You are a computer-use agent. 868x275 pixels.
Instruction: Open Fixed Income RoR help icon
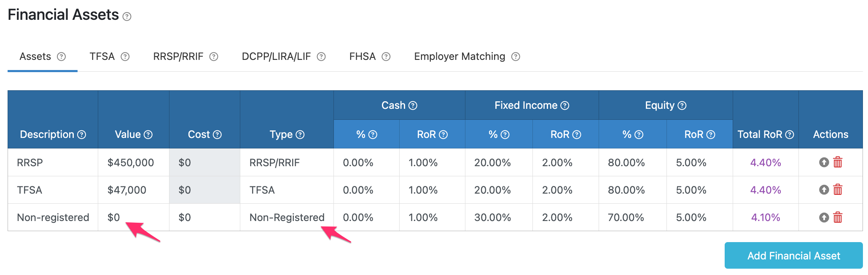coord(577,135)
